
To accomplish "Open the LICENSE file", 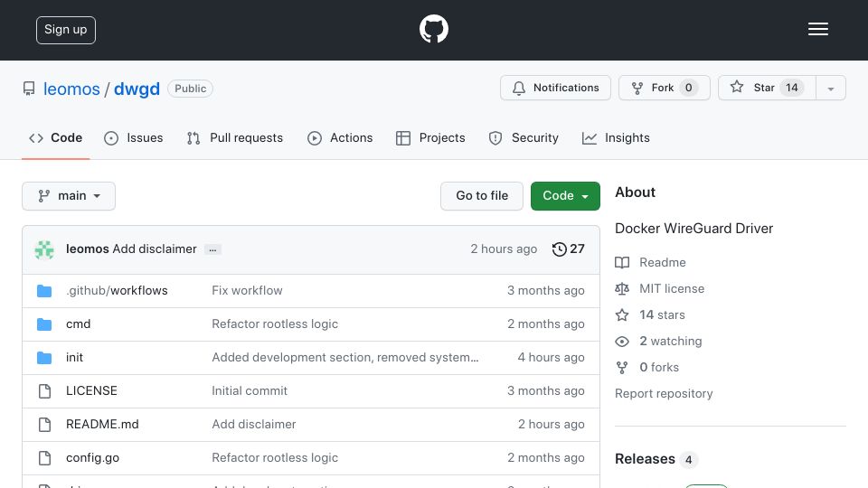I will (91, 390).
